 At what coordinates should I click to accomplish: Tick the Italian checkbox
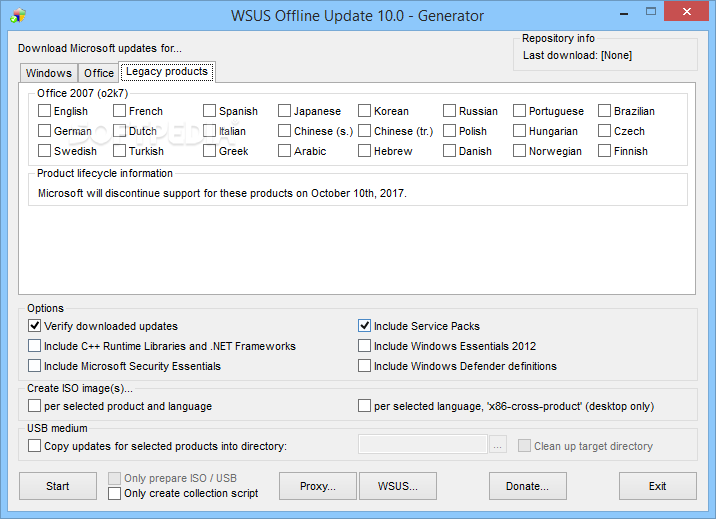click(209, 131)
